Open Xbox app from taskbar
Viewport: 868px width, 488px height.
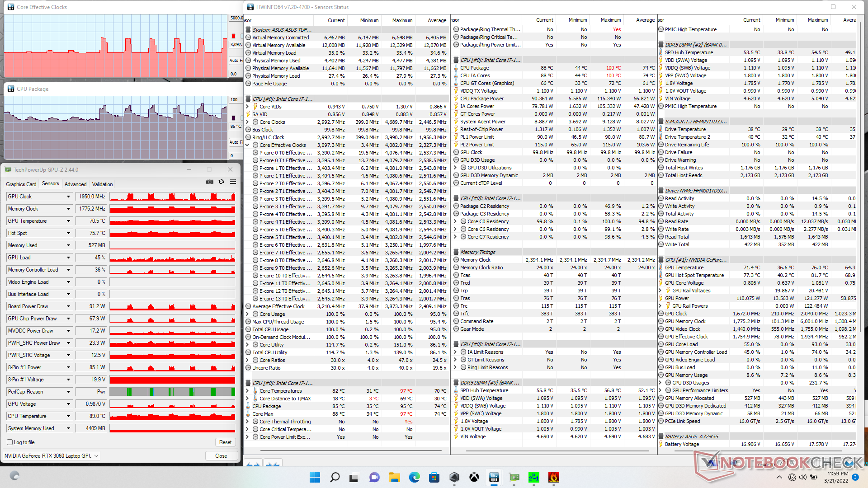click(474, 477)
